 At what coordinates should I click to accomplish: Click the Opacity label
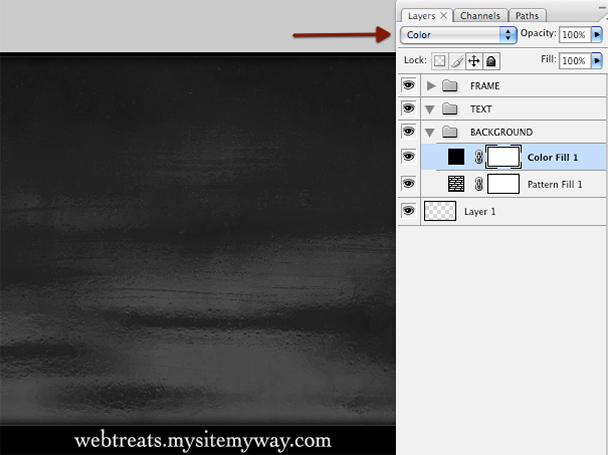coord(538,33)
